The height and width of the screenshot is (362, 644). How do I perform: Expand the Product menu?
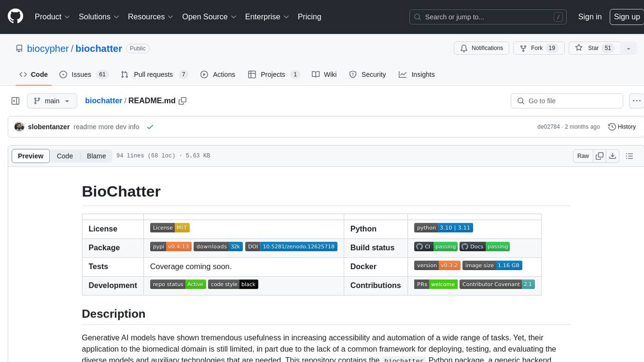click(x=52, y=17)
